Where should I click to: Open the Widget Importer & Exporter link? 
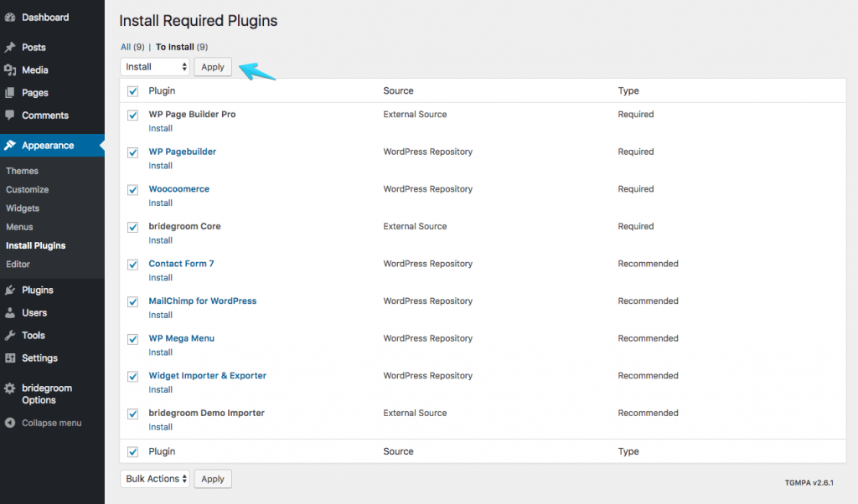click(x=208, y=376)
